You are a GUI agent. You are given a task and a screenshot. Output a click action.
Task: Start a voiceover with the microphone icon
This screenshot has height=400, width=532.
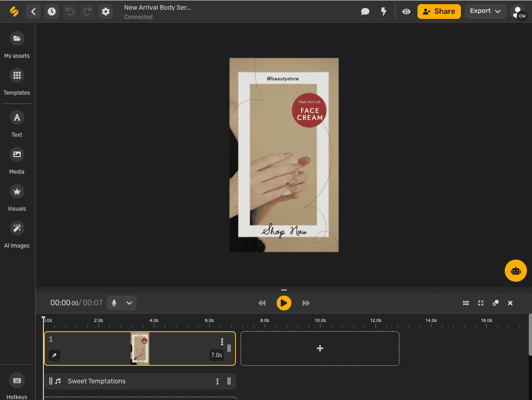114,303
